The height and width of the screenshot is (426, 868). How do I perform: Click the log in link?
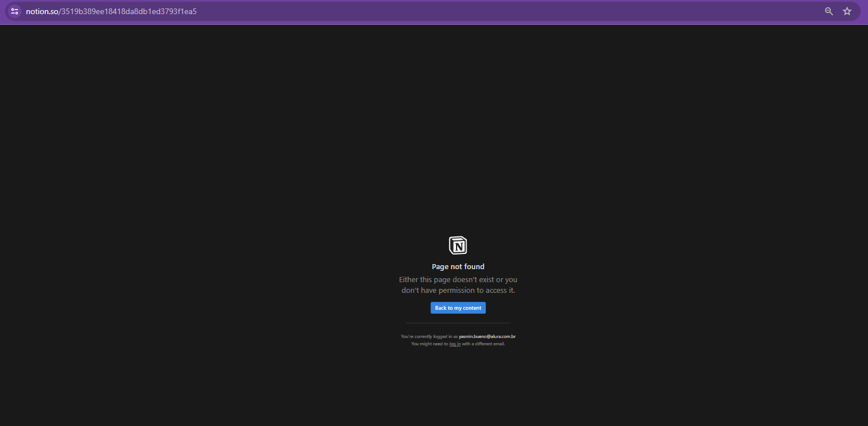pyautogui.click(x=455, y=344)
